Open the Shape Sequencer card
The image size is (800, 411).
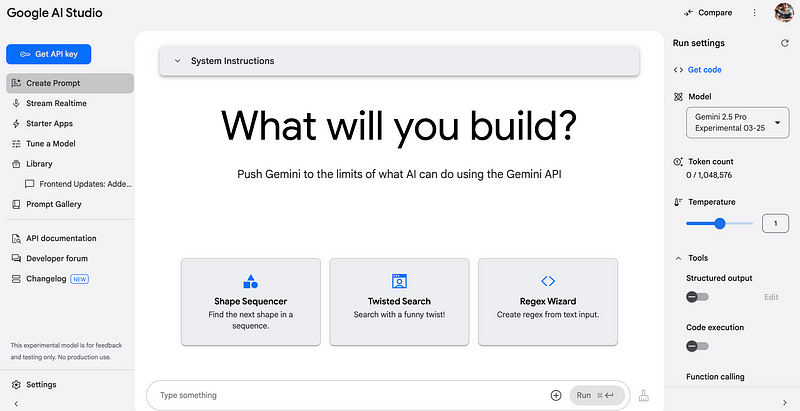[x=251, y=302]
